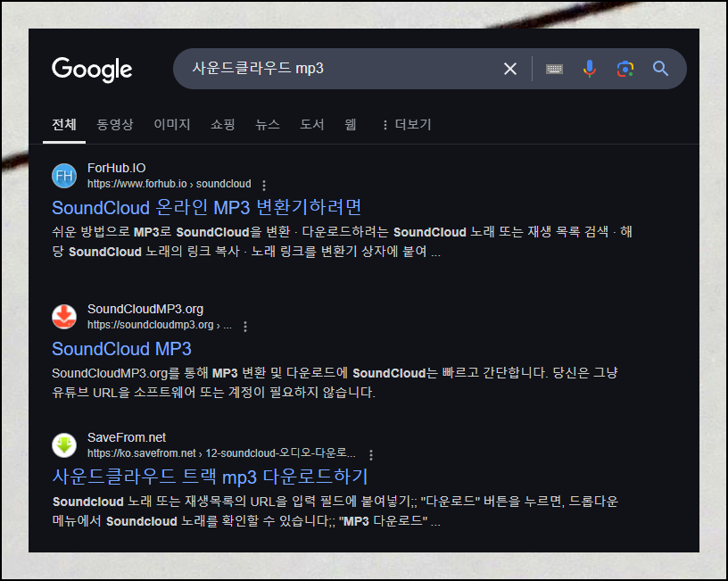Screen dimensions: 728x581
Task: Click the SaveFrom.net green arrow favicon
Action: point(64,445)
